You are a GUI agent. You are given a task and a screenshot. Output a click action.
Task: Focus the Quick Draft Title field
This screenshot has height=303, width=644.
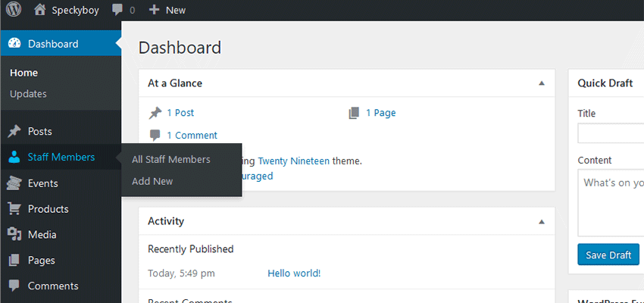pos(611,134)
